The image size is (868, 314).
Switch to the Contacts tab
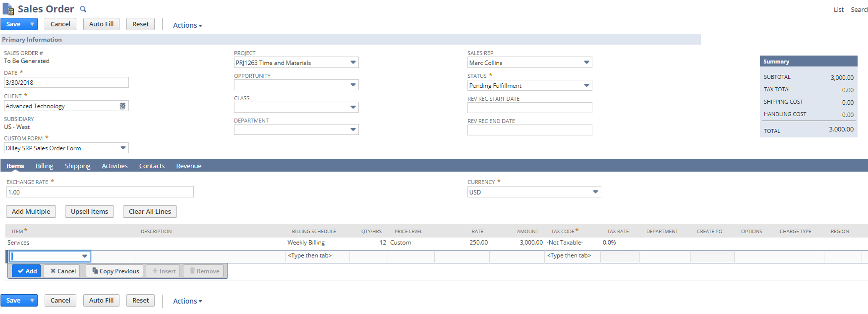[x=152, y=166]
